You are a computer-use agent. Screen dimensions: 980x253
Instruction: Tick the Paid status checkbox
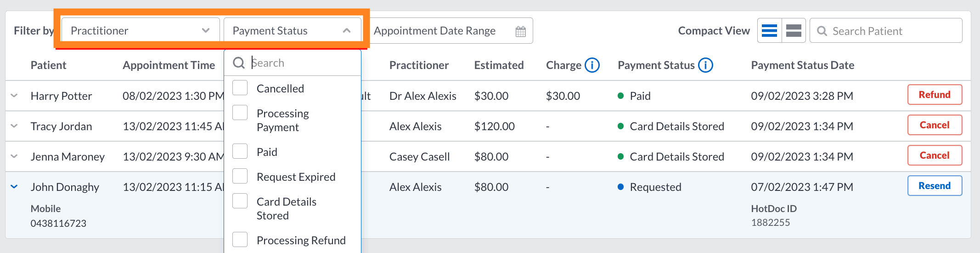[240, 151]
